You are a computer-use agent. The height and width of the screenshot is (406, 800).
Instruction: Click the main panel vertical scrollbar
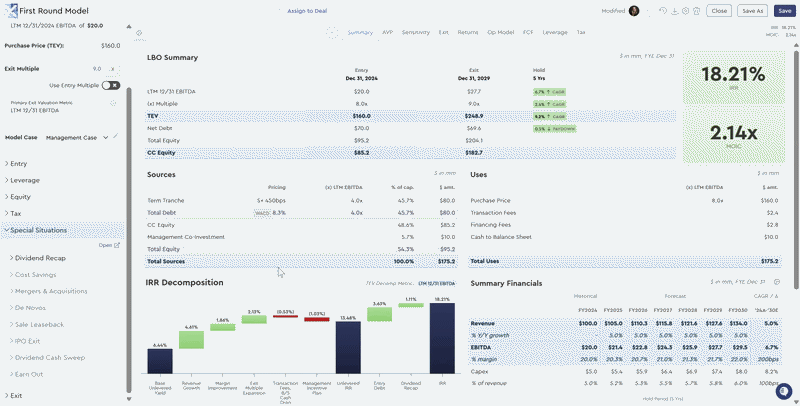click(x=796, y=168)
